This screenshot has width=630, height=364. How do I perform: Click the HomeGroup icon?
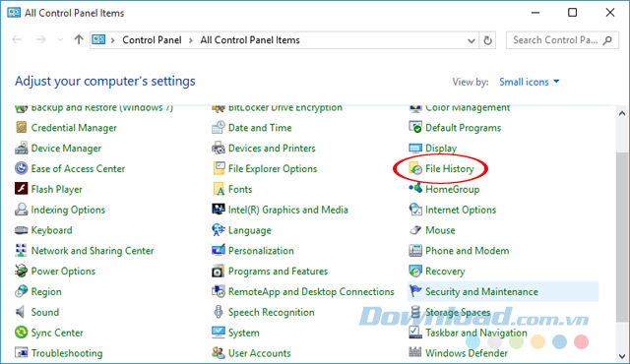point(415,188)
